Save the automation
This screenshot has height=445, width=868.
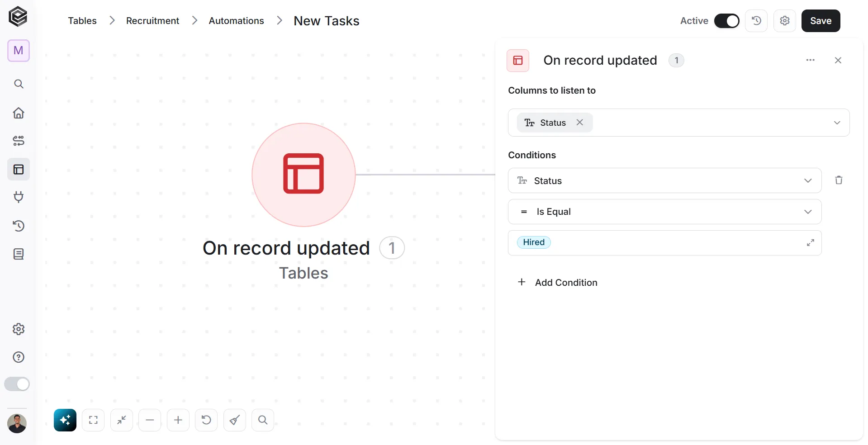(x=821, y=21)
